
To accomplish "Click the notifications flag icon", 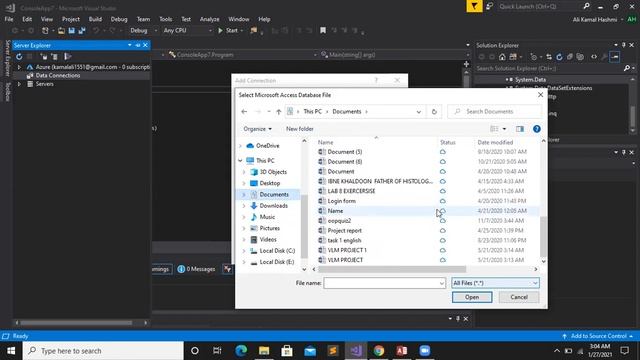I will 474,6.
